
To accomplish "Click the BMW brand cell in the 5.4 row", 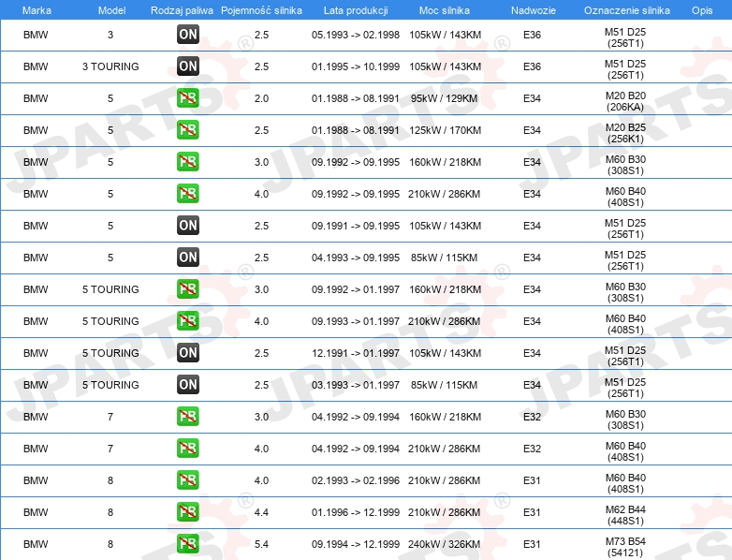I will pyautogui.click(x=36, y=544).
